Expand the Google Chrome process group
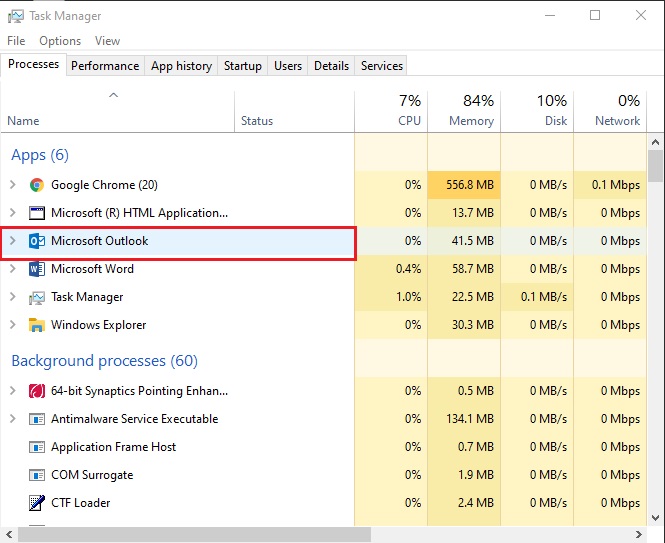665x543 pixels. (13, 185)
